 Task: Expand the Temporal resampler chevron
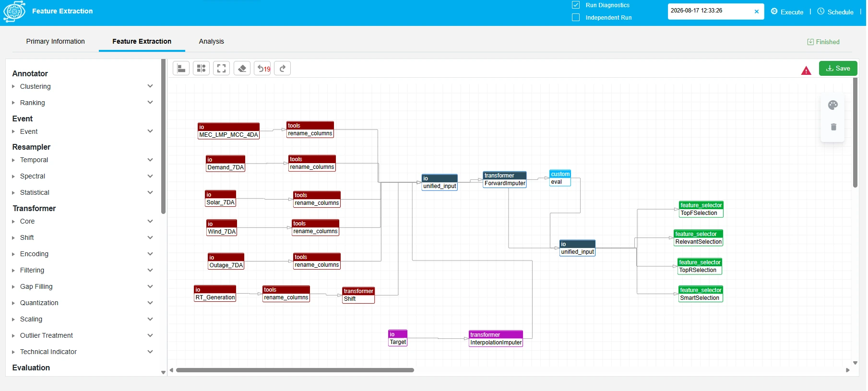coord(150,160)
